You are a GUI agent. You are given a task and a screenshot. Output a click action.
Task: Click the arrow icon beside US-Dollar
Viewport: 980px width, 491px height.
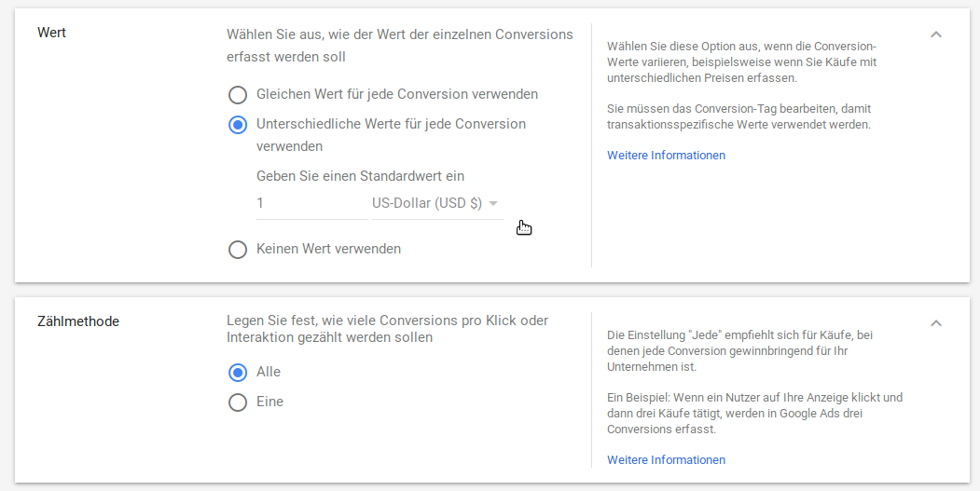click(493, 204)
